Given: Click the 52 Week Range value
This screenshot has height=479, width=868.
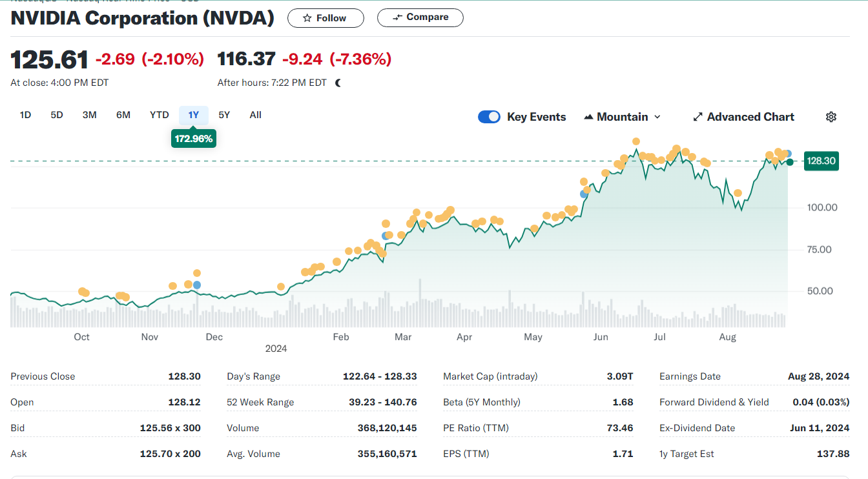Looking at the screenshot, I should point(383,402).
